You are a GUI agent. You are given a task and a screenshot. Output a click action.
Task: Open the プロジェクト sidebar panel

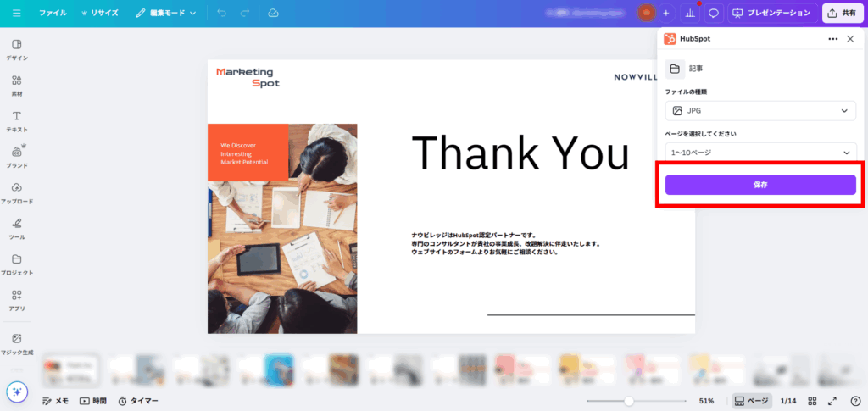[x=17, y=264]
